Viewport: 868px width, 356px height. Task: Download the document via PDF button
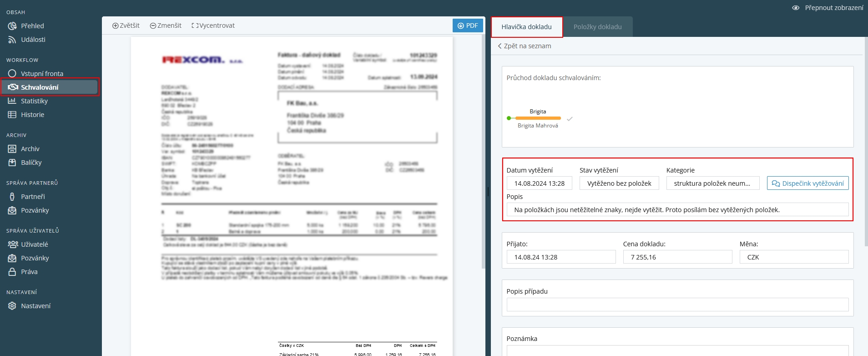[468, 25]
